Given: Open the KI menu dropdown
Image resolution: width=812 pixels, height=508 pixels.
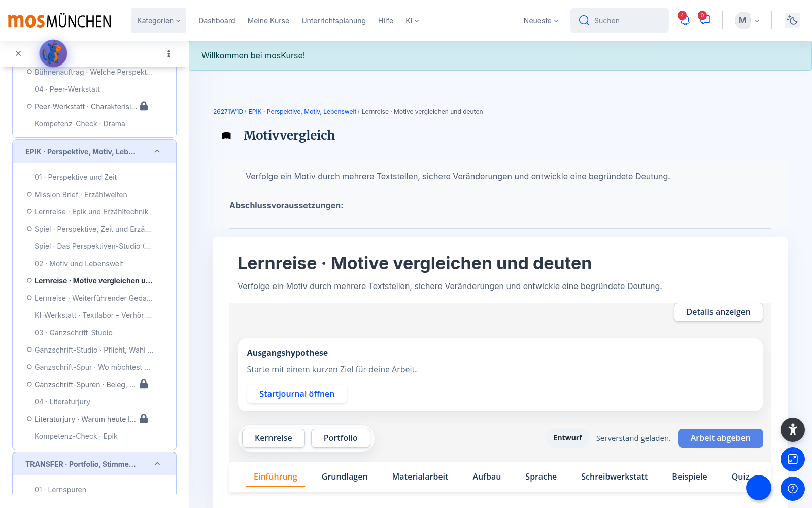Looking at the screenshot, I should [x=412, y=21].
